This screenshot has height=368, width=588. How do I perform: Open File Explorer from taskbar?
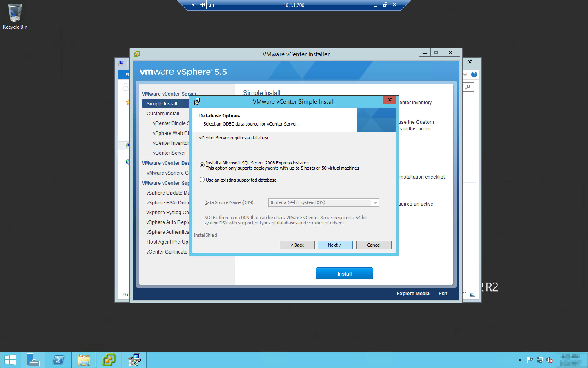[x=84, y=360]
